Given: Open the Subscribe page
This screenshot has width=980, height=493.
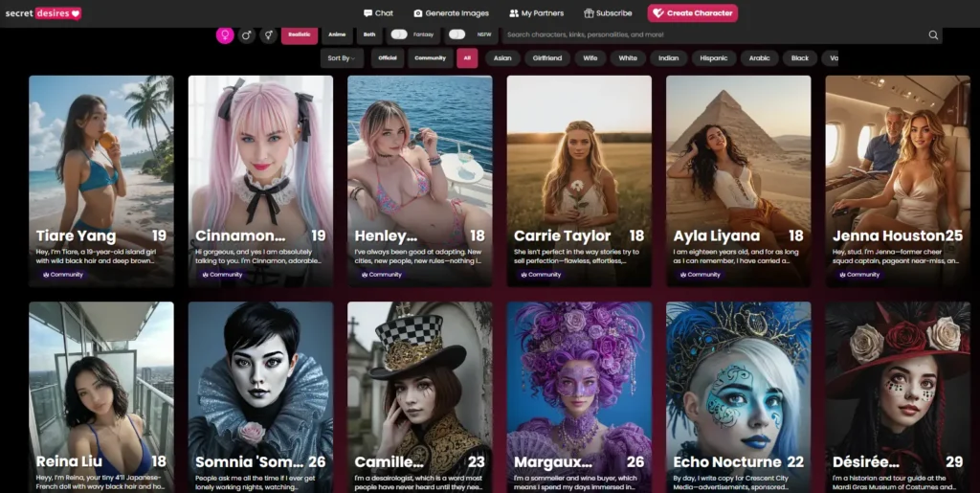Looking at the screenshot, I should pos(608,13).
